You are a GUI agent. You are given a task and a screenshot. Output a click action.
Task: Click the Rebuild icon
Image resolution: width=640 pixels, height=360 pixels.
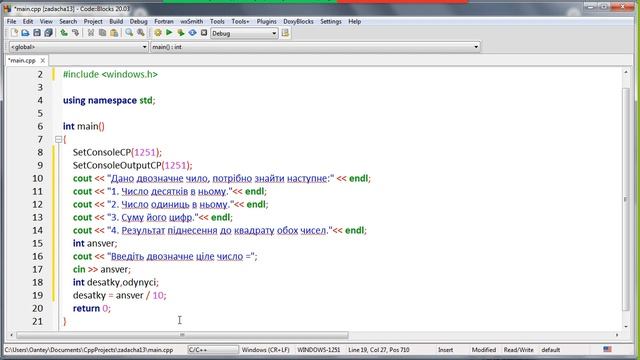(x=192, y=33)
